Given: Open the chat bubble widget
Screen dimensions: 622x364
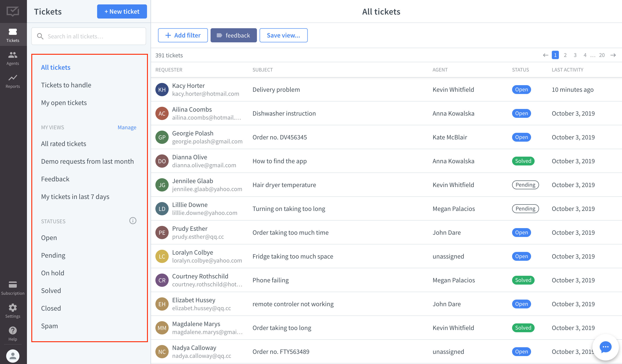Looking at the screenshot, I should (x=605, y=347).
